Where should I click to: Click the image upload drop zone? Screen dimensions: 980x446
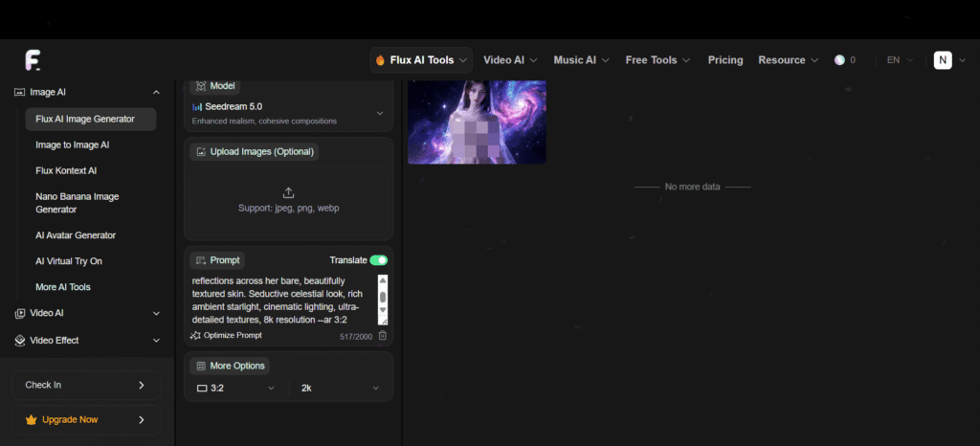point(288,201)
